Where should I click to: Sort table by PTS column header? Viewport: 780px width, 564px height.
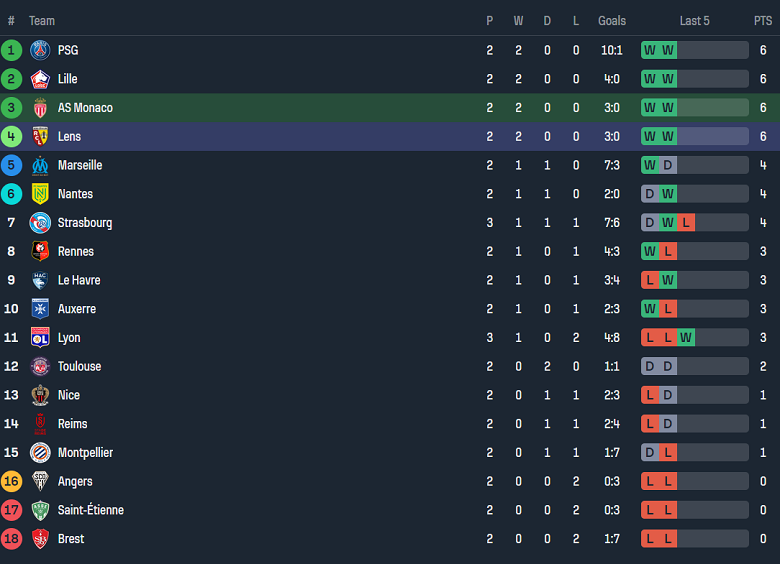tap(763, 21)
